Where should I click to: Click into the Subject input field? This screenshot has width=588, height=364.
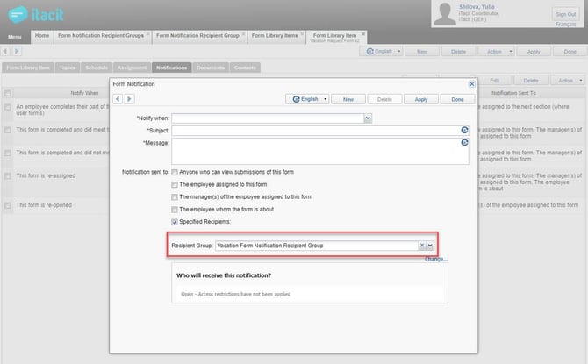tap(316, 131)
